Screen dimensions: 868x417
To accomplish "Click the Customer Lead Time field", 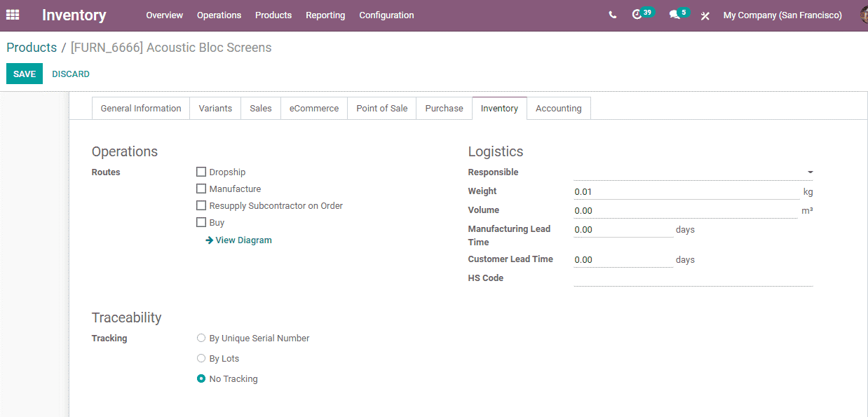I will (x=623, y=259).
